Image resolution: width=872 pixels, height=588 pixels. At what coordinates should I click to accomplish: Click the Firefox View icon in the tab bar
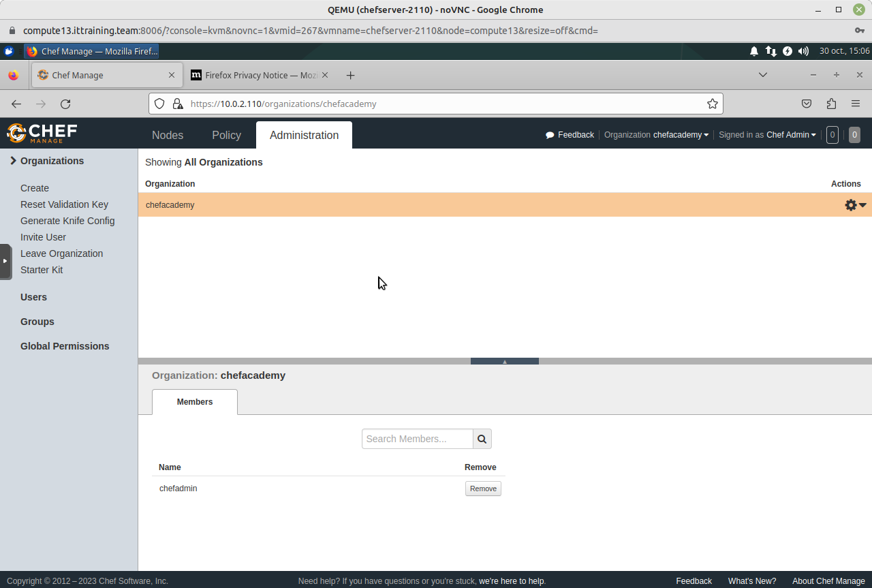coord(14,75)
